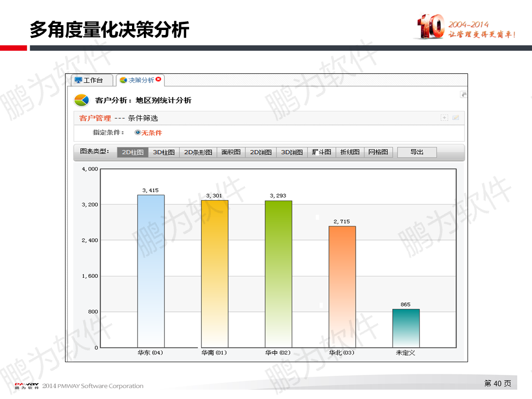Image resolution: width=532 pixels, height=399 pixels.
Task: Click the 2,715 value label
Action: click(342, 222)
